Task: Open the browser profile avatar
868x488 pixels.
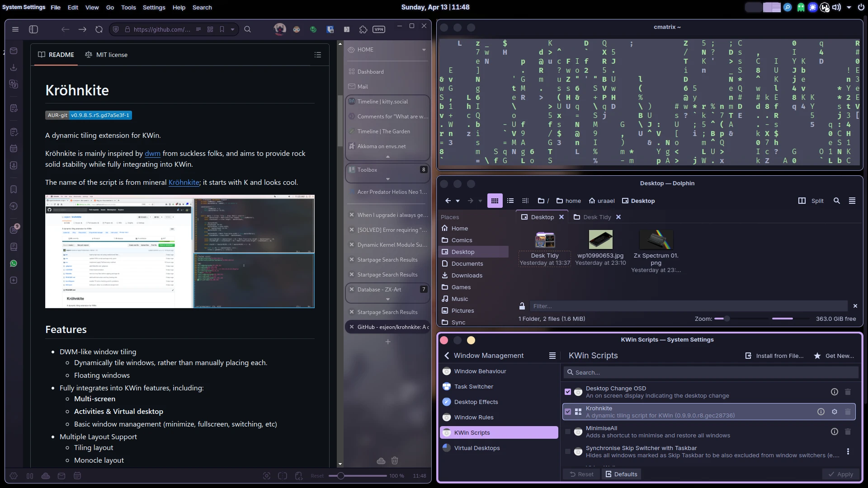Action: coord(280,29)
